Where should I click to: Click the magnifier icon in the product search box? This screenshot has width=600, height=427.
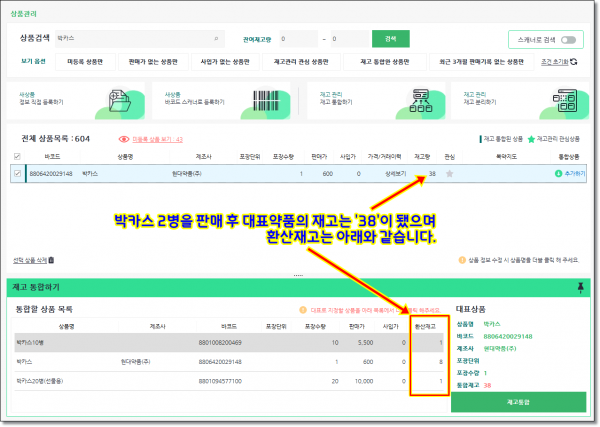click(217, 38)
